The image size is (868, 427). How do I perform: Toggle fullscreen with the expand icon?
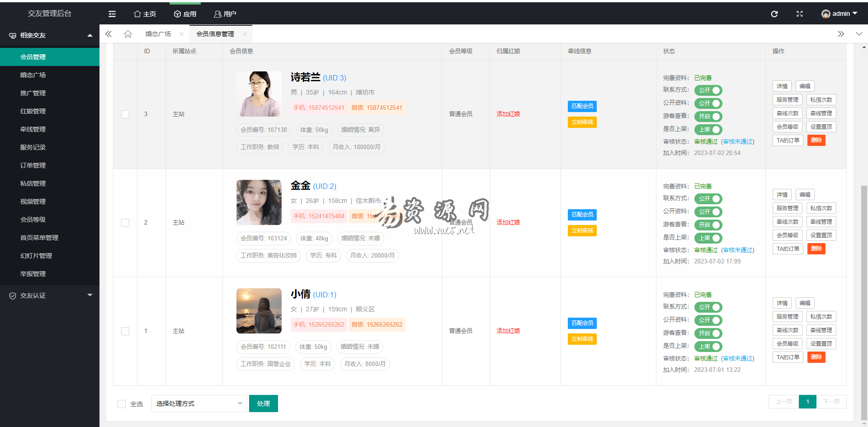pos(800,14)
